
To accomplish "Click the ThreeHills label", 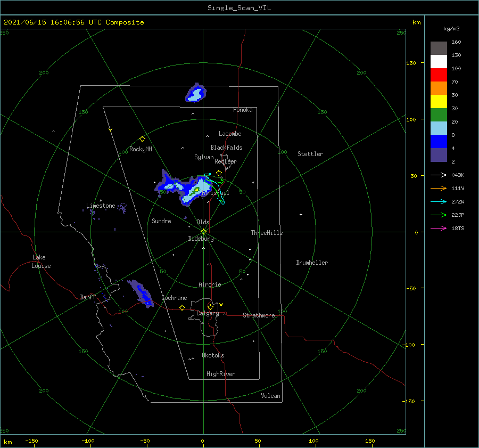I will [x=267, y=233].
